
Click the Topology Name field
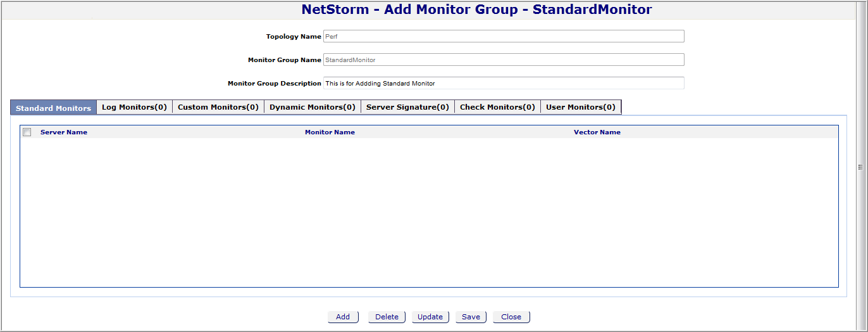[x=504, y=36]
